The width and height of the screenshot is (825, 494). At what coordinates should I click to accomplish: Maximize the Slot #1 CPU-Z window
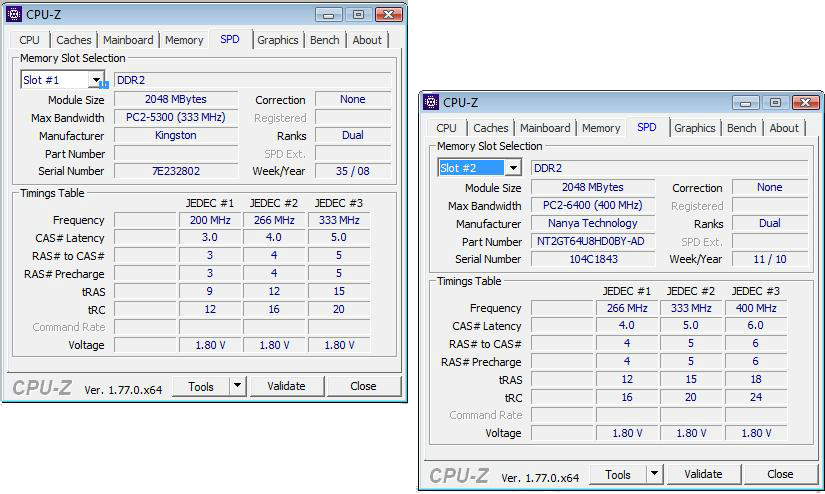tap(358, 15)
